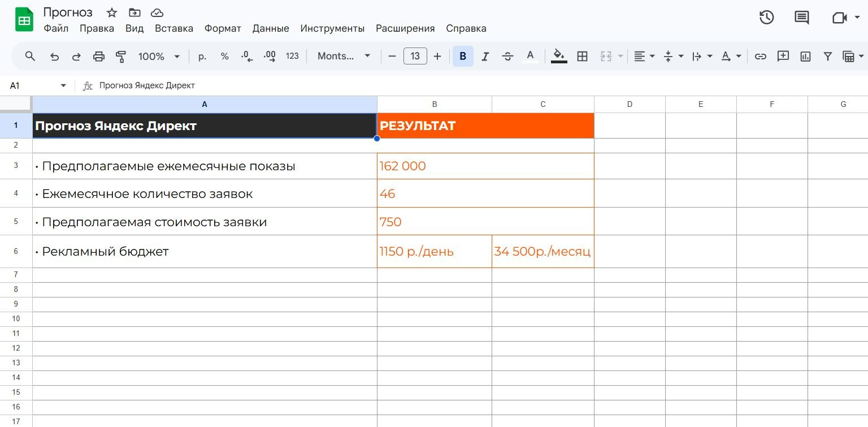
Task: Click the merge cells icon
Action: (x=606, y=56)
